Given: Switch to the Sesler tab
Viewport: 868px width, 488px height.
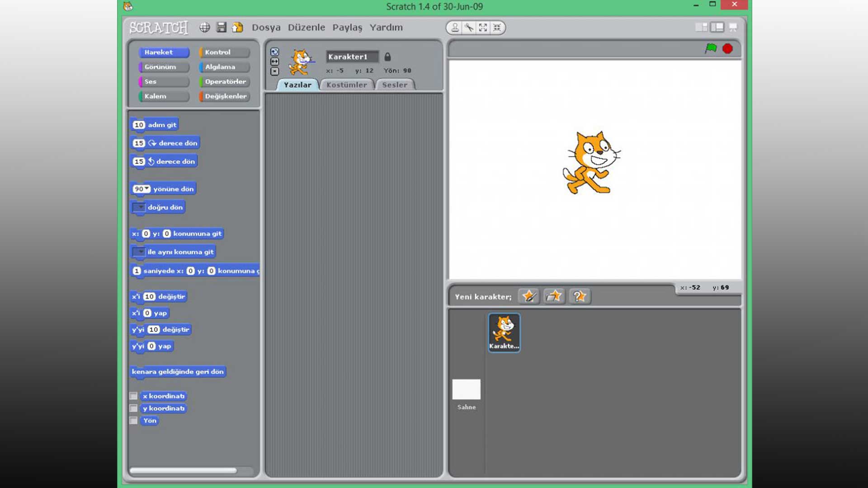Looking at the screenshot, I should [x=395, y=84].
